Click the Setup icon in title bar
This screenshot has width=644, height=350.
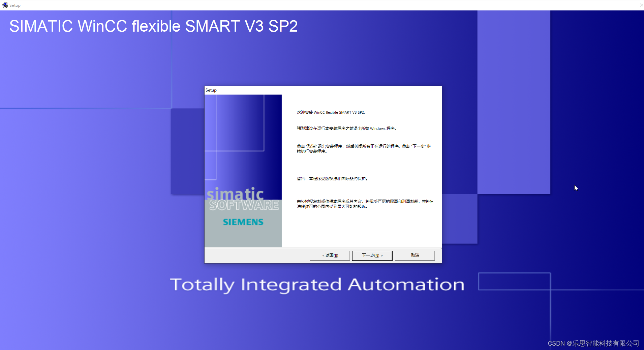click(x=5, y=5)
